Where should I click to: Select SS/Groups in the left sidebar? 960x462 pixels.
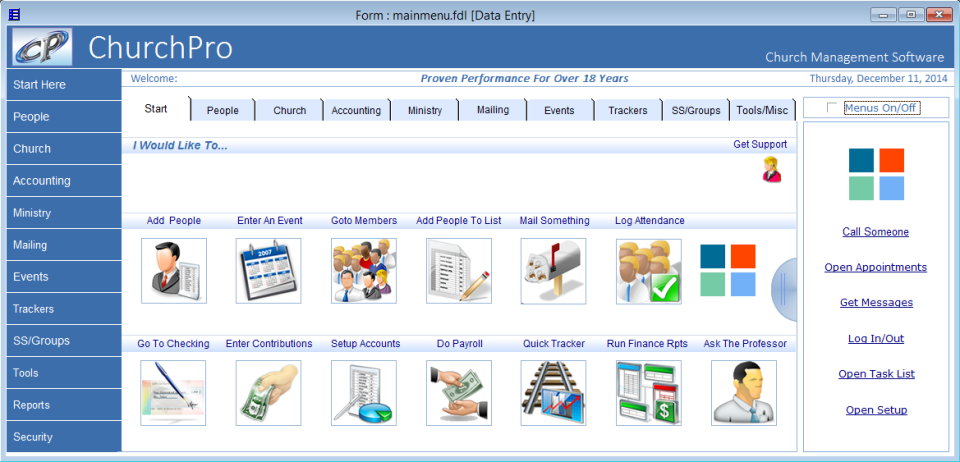(x=64, y=341)
